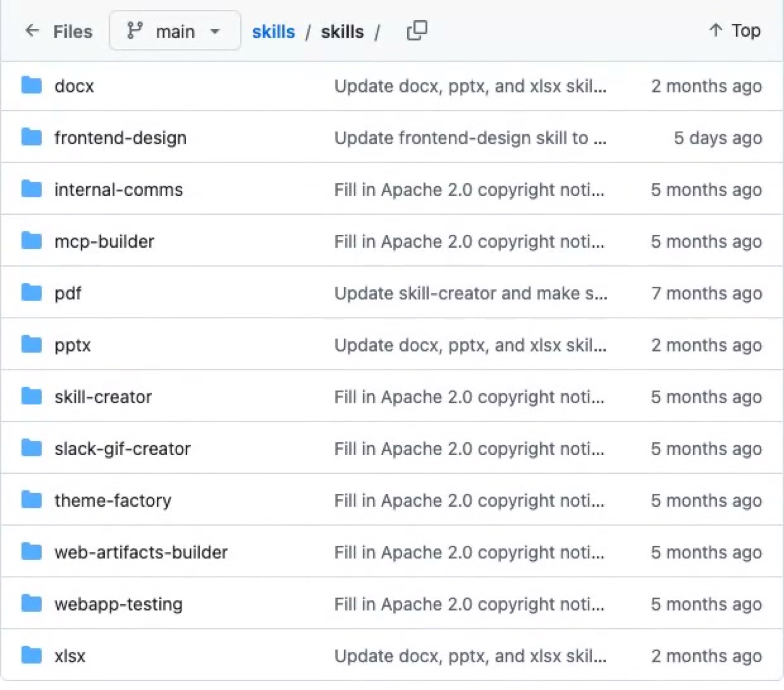
Task: Click the current skills breadcrumb text
Action: click(x=343, y=31)
